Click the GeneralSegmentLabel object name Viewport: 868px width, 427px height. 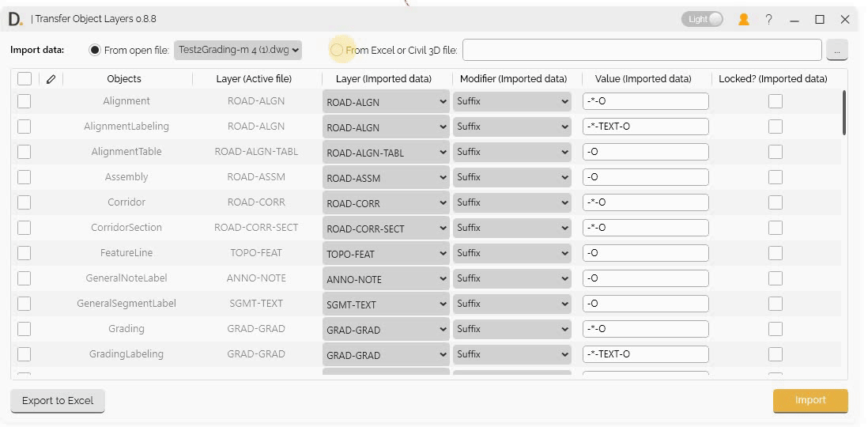(126, 304)
